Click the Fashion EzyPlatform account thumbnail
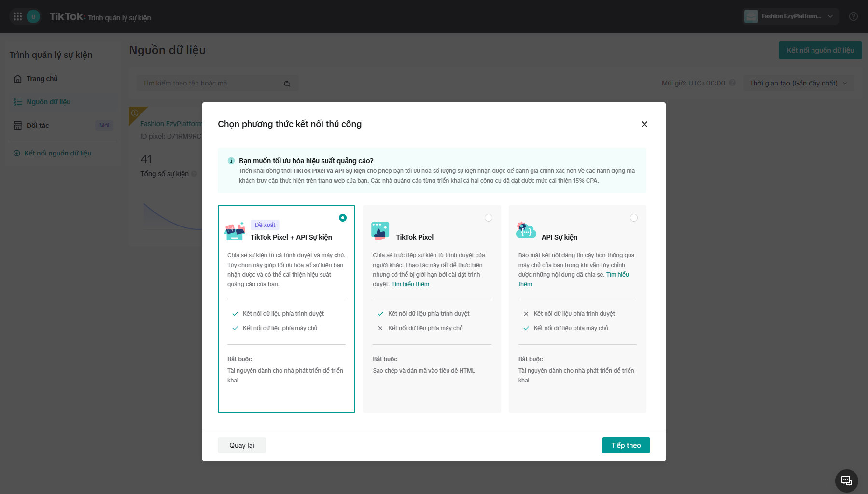868x494 pixels. 751,16
